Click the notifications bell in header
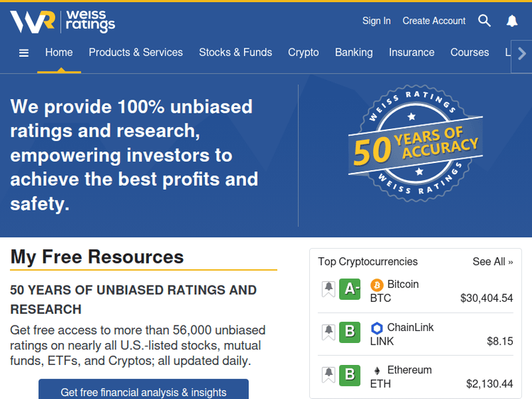 click(512, 21)
